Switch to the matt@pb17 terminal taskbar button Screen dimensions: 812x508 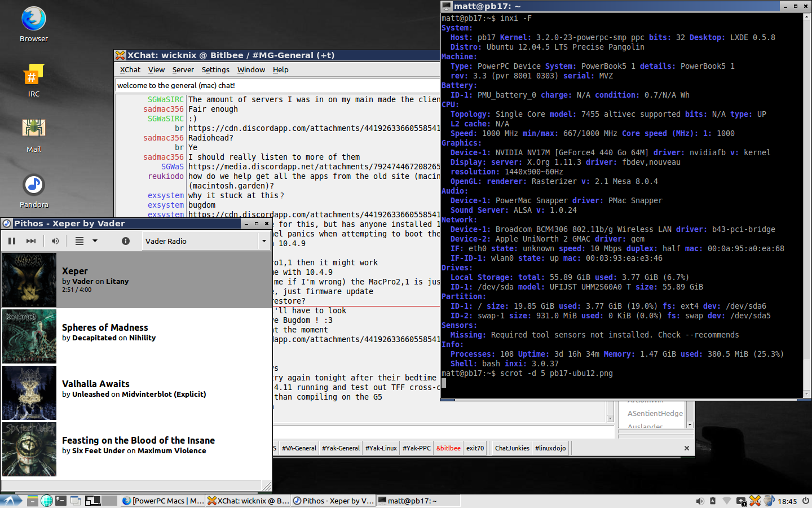[418, 501]
